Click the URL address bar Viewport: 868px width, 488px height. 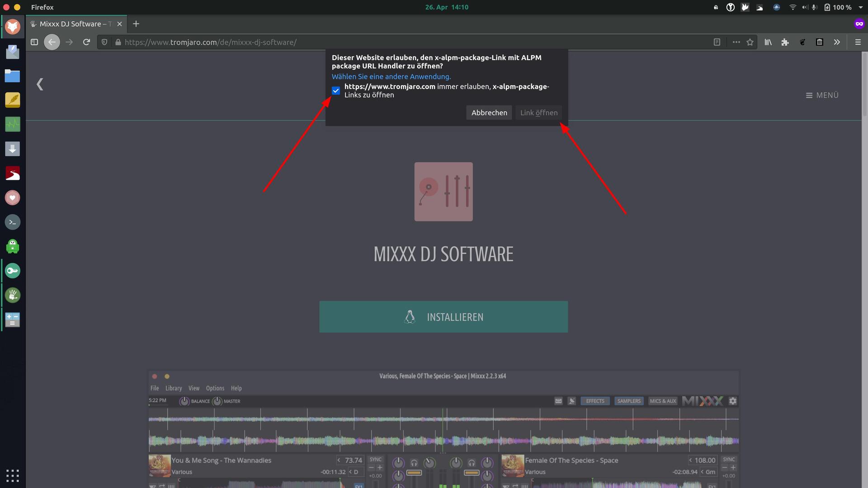click(407, 42)
